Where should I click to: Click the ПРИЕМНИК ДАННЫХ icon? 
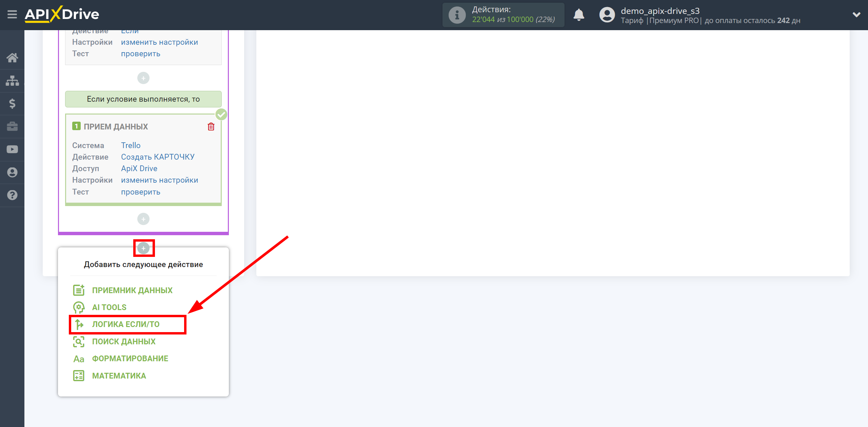[79, 290]
